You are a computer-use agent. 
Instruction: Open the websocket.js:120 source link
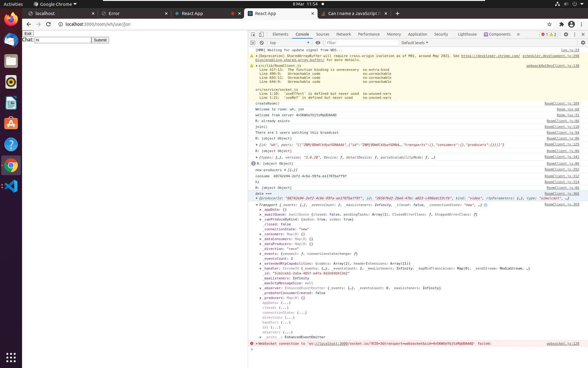(x=563, y=343)
